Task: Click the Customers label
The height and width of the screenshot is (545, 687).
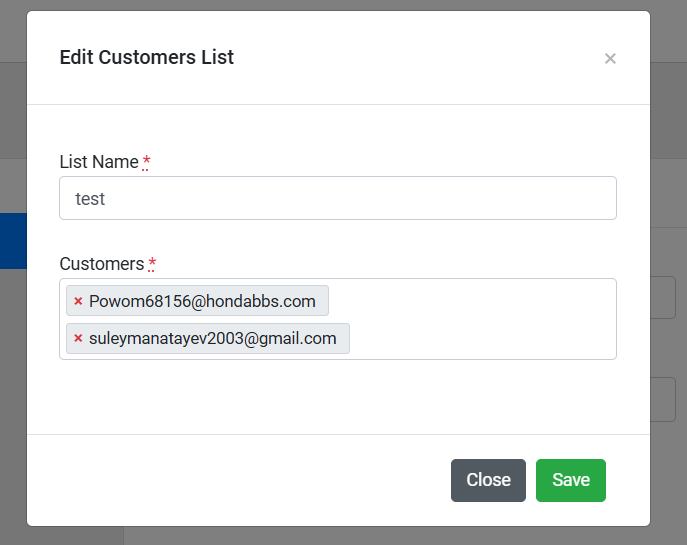Action: [x=102, y=264]
